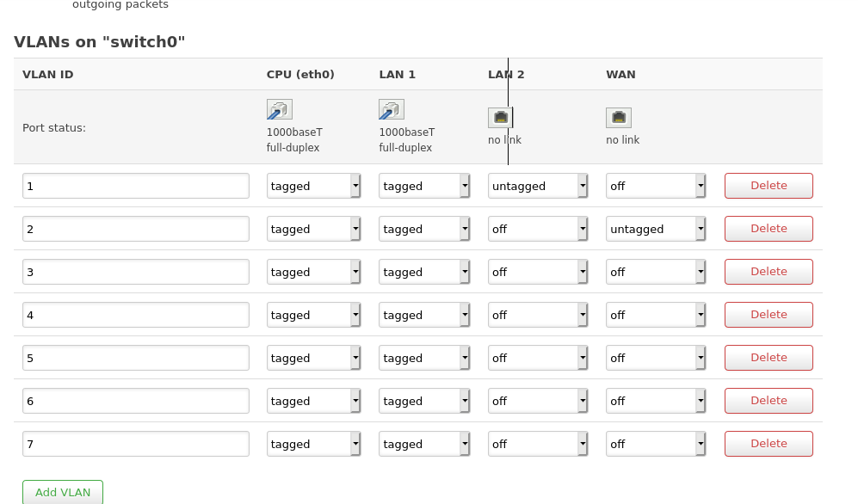Click the CPU (eth0) port status icon
The height and width of the screenshot is (504, 858).
(279, 109)
